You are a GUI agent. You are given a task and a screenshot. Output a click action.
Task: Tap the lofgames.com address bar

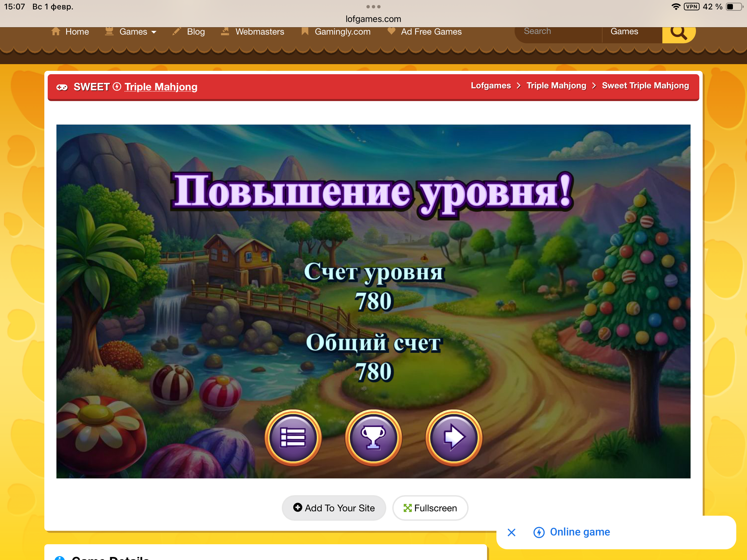coord(373,19)
